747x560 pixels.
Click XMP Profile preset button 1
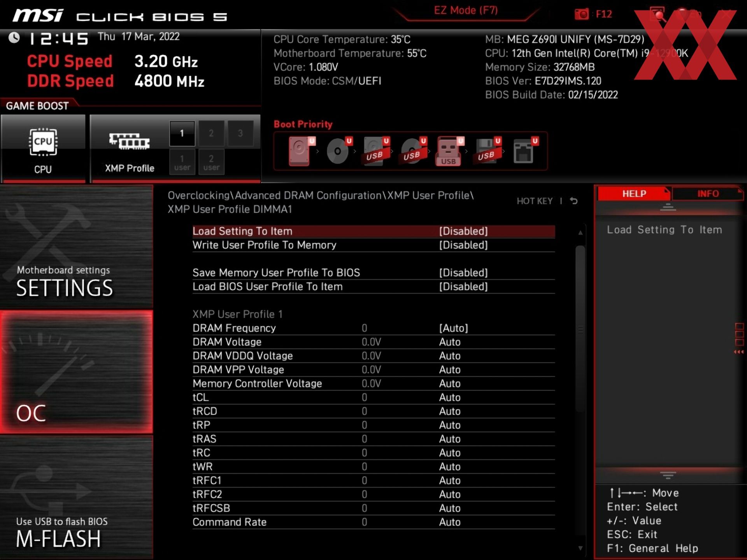182,133
